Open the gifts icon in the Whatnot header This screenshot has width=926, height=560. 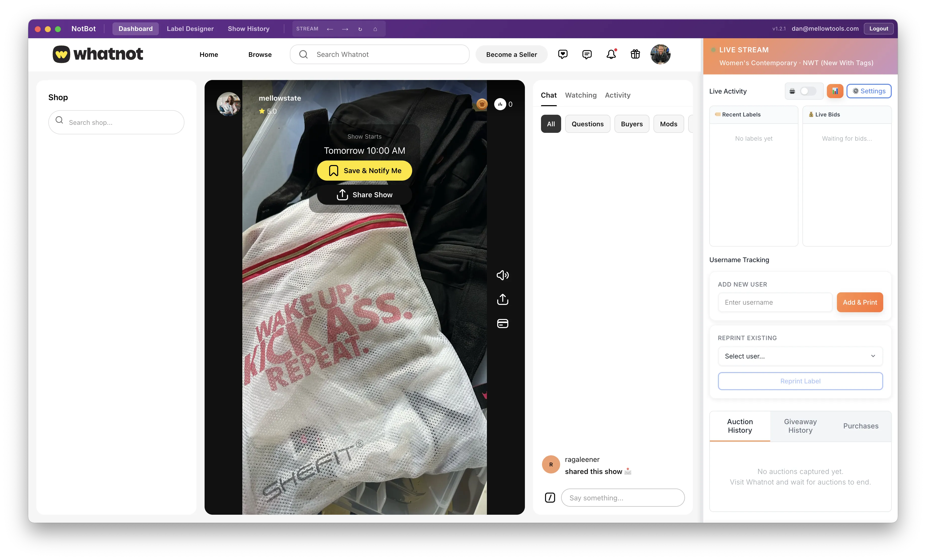(635, 55)
